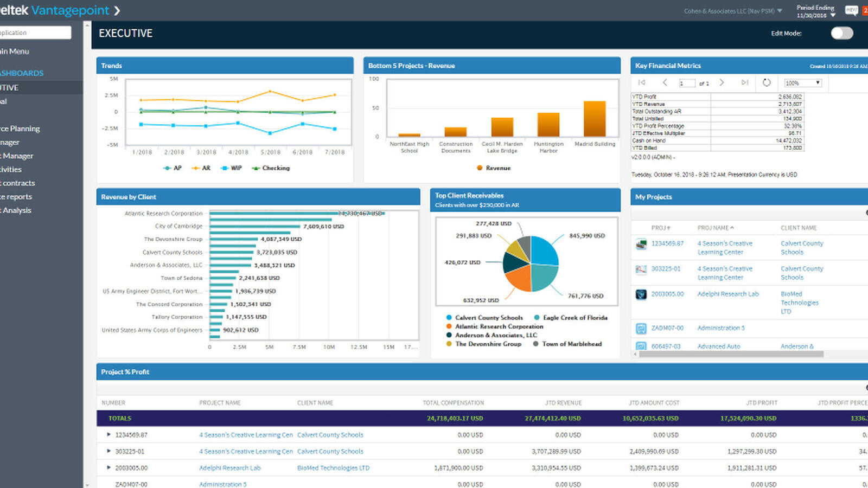Click the teal Eagle Creek pie slice
This screenshot has height=488, width=868.
tap(543, 277)
